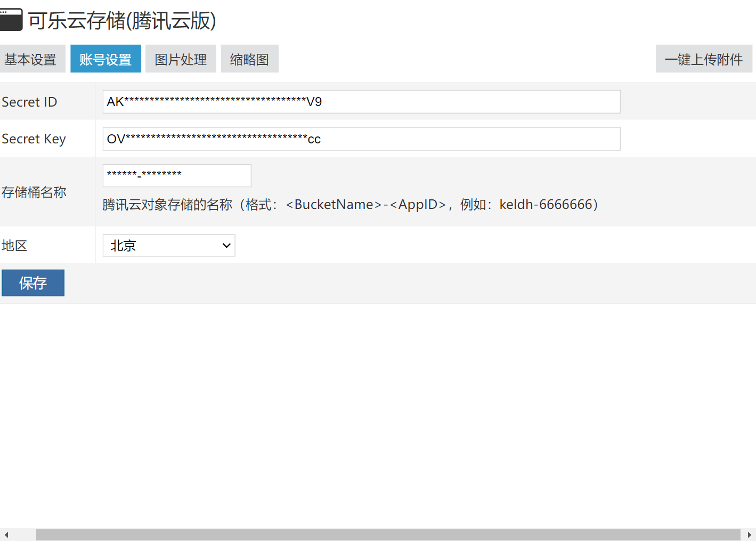This screenshot has width=756, height=541.
Task: Click the 一键上传附件 button
Action: click(704, 59)
